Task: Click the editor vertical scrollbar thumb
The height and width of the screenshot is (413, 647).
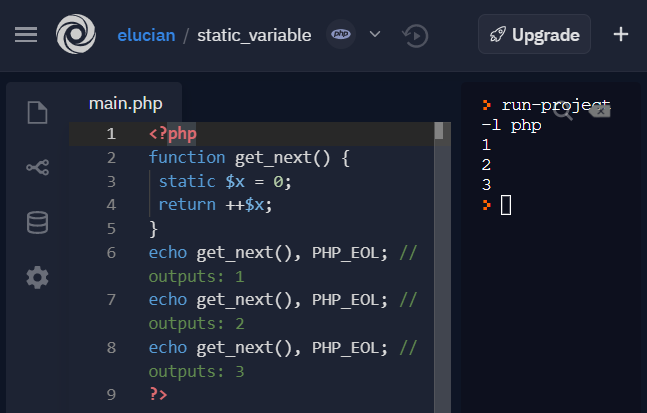Action: pos(438,131)
